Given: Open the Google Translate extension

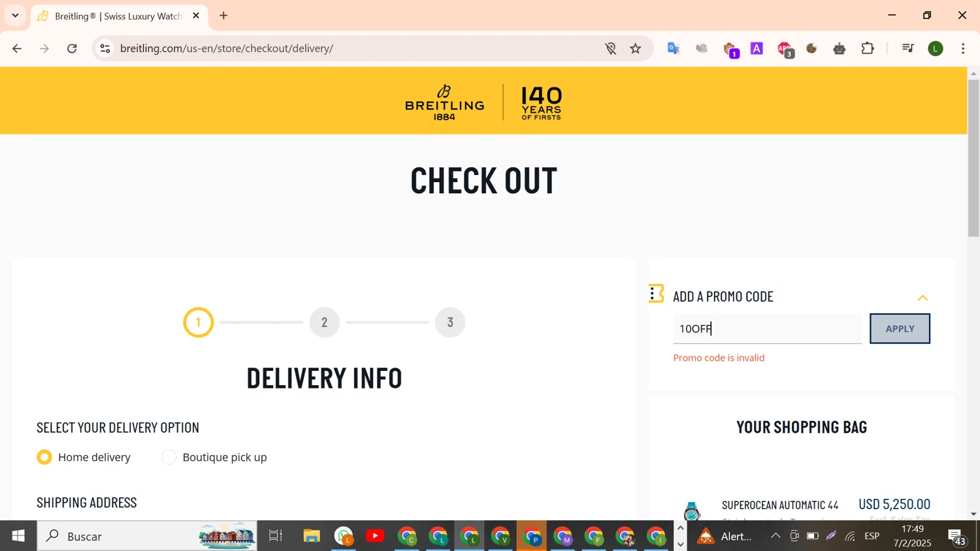Looking at the screenshot, I should (674, 48).
